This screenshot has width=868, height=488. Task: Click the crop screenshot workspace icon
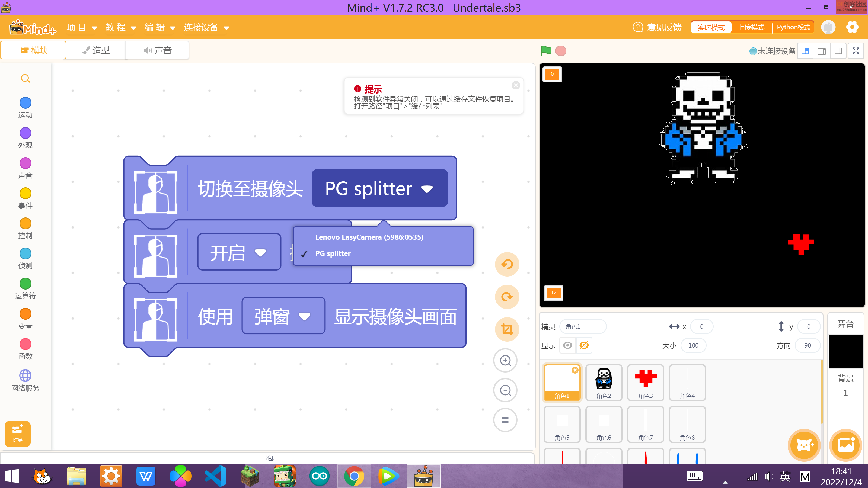(x=507, y=329)
